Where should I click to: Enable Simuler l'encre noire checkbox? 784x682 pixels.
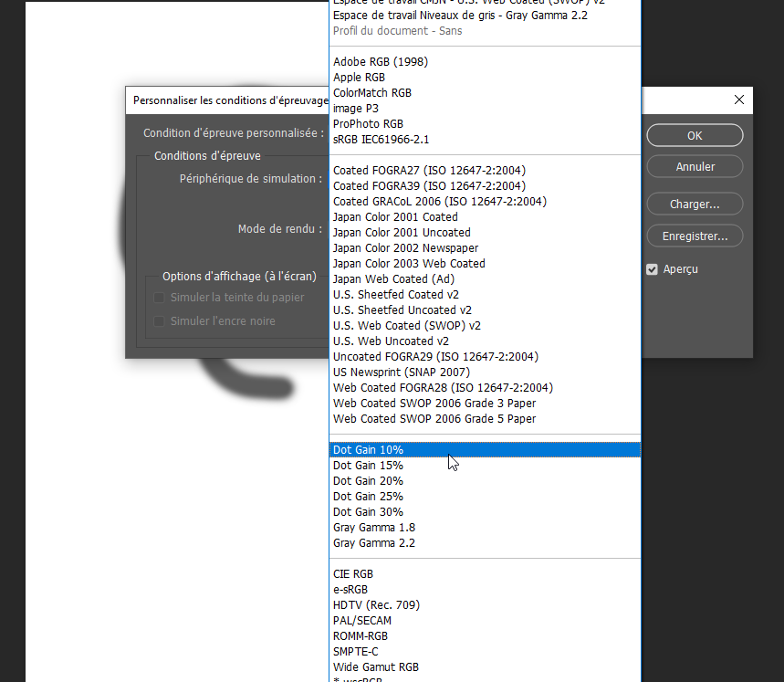160,321
